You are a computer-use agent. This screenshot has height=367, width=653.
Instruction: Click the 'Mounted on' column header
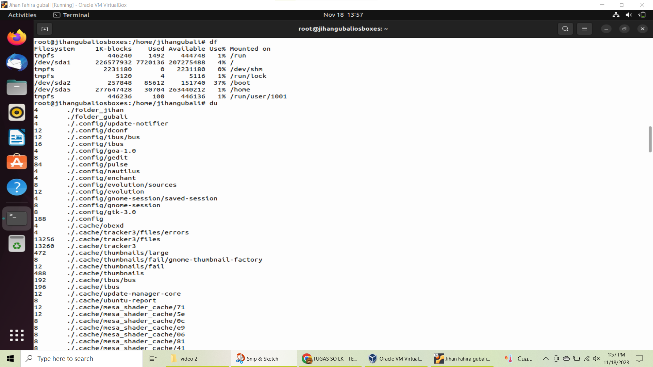click(x=250, y=49)
